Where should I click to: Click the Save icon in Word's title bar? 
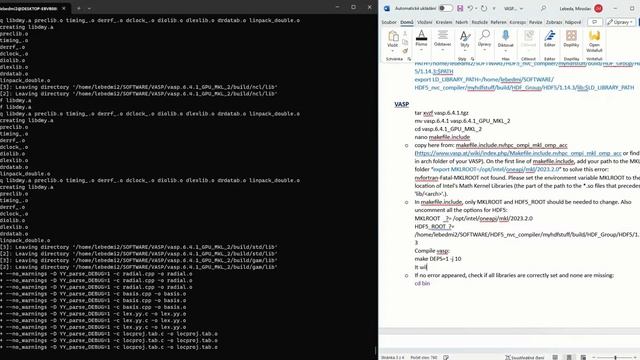[460, 8]
